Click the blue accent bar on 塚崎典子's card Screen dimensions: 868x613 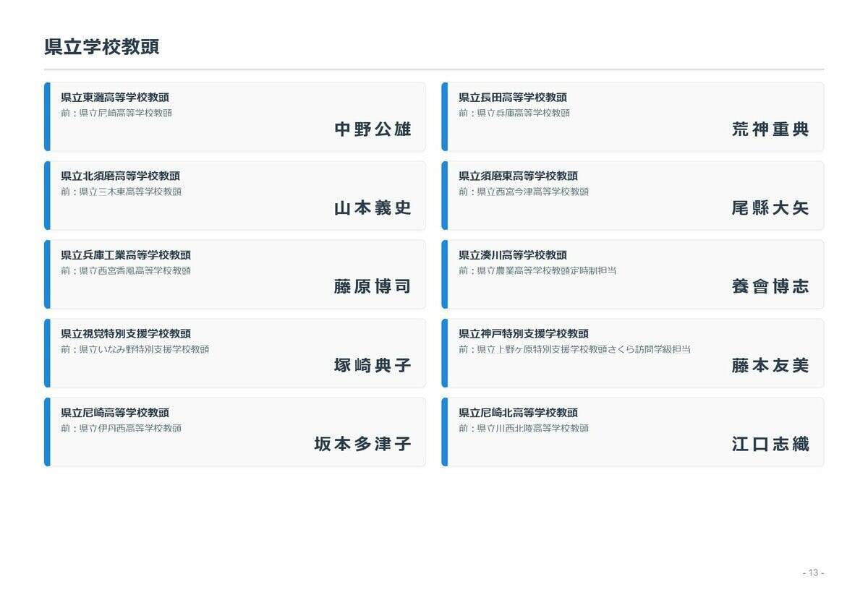(x=48, y=353)
